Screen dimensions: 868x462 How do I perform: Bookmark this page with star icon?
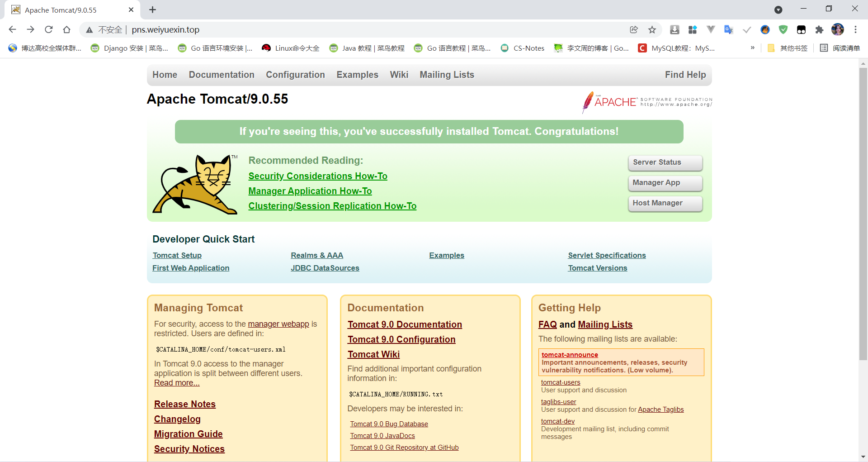point(652,29)
